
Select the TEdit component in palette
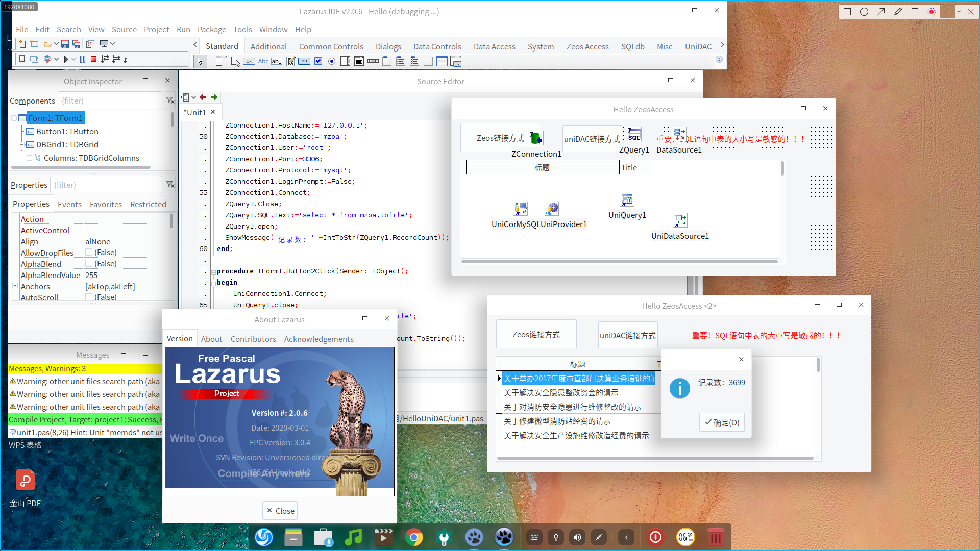point(277,61)
